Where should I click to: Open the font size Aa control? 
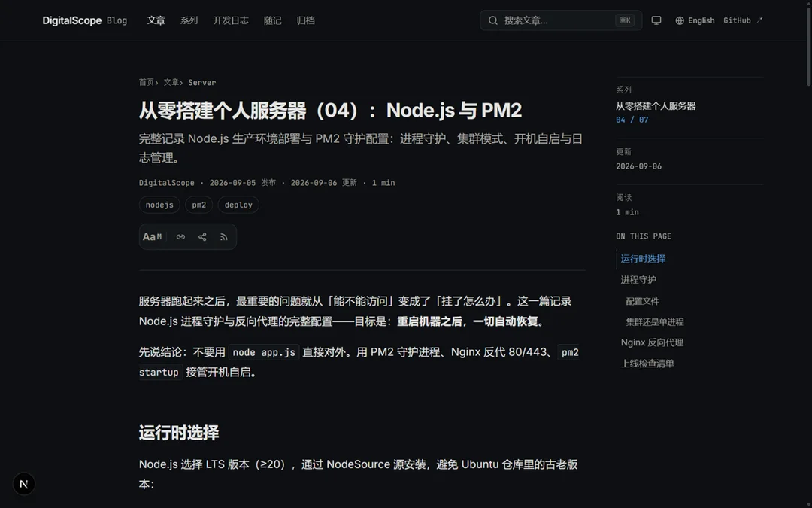(x=152, y=237)
